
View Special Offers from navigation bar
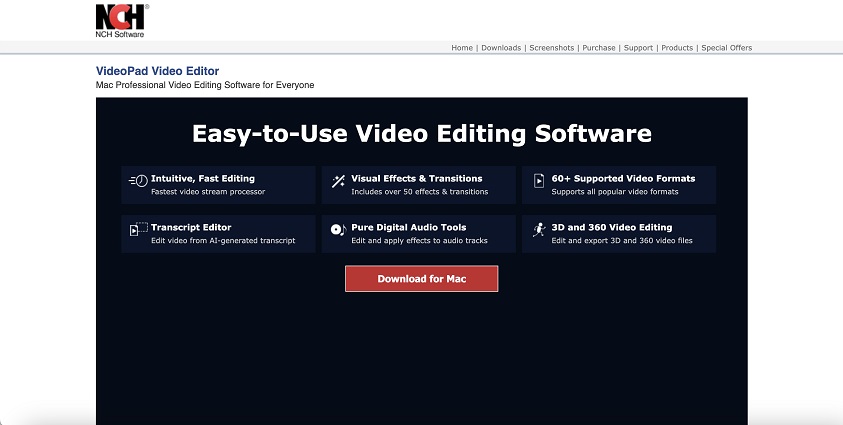click(727, 48)
